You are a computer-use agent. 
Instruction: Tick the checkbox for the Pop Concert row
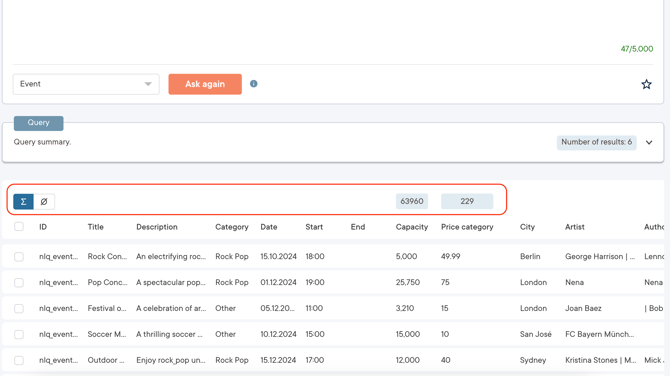pos(19,282)
